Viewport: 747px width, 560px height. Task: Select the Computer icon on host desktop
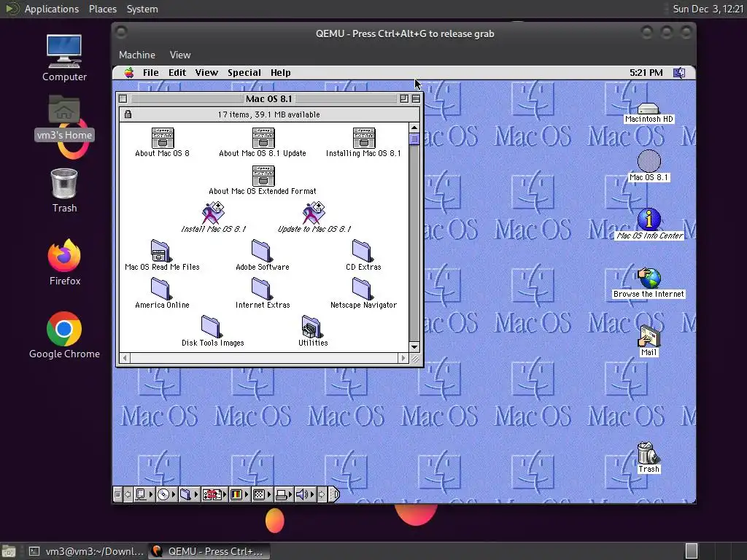pyautogui.click(x=64, y=58)
